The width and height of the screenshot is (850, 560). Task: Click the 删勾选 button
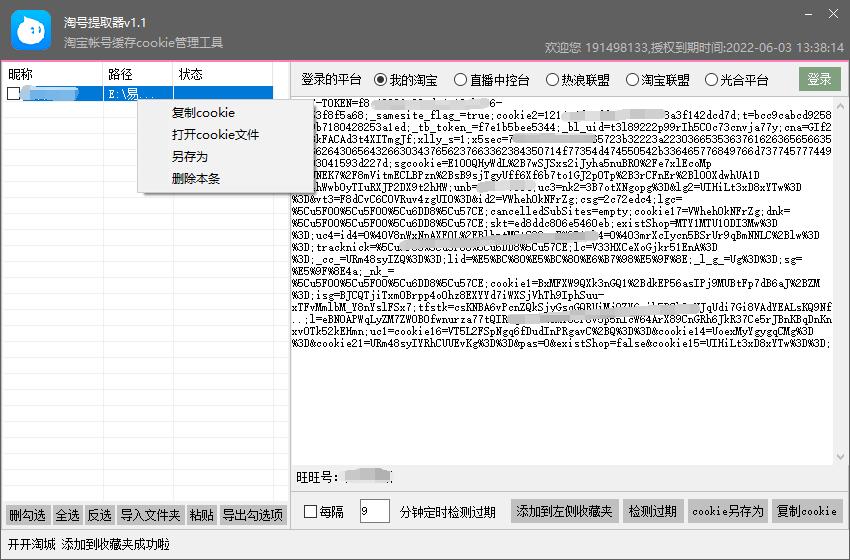pyautogui.click(x=28, y=514)
